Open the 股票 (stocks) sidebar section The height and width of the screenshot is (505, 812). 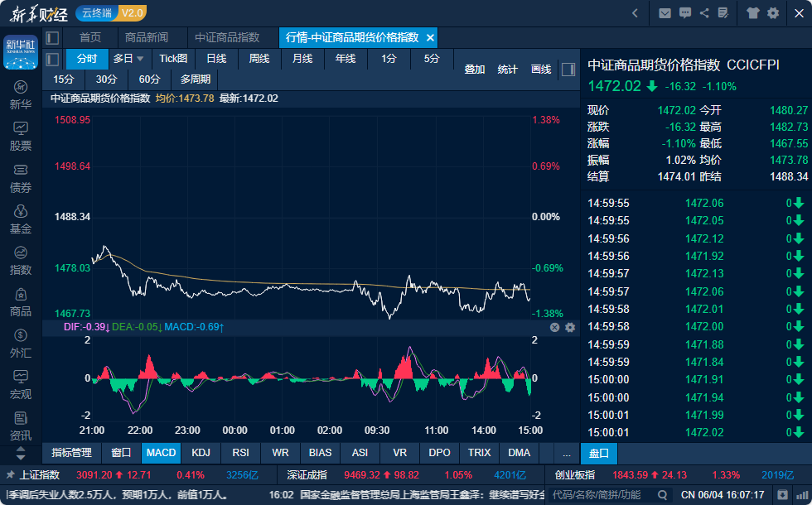tap(21, 136)
